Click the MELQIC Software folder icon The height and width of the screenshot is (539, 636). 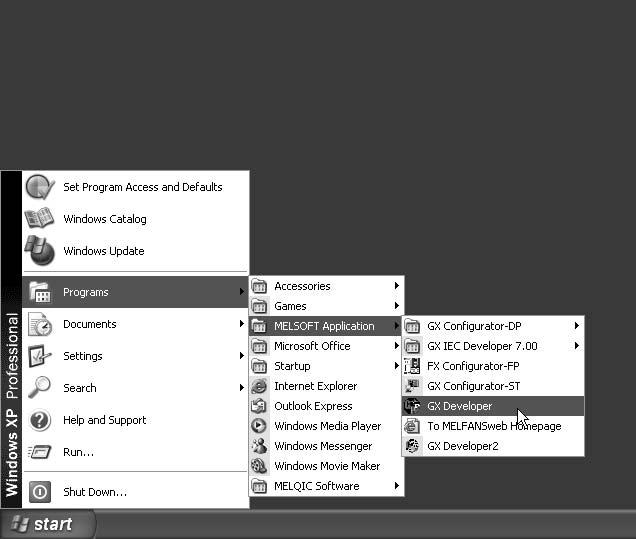click(x=259, y=486)
